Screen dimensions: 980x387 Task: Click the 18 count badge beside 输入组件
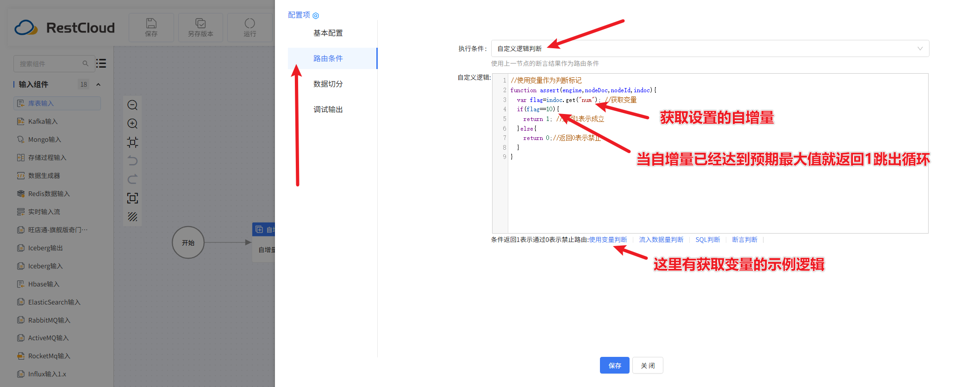pyautogui.click(x=83, y=84)
